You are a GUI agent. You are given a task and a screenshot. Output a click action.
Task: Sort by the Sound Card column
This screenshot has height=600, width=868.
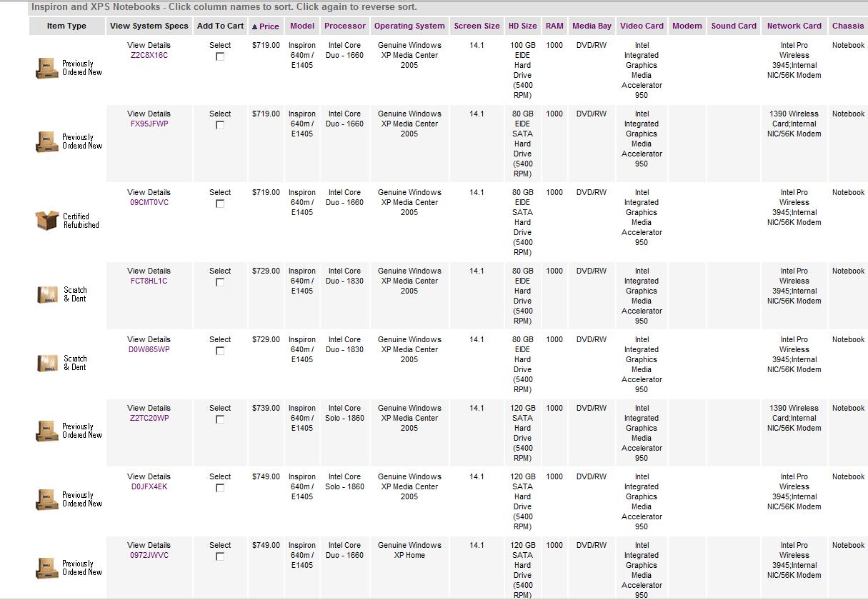click(734, 26)
